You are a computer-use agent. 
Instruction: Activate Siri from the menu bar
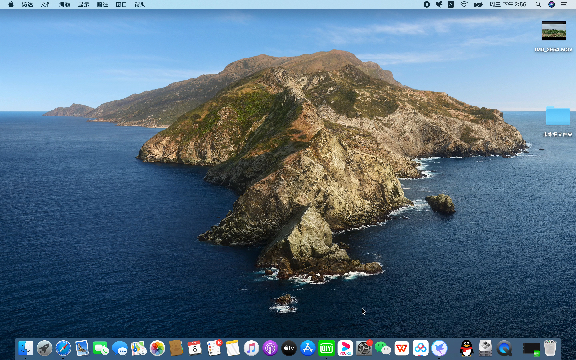click(x=551, y=4)
